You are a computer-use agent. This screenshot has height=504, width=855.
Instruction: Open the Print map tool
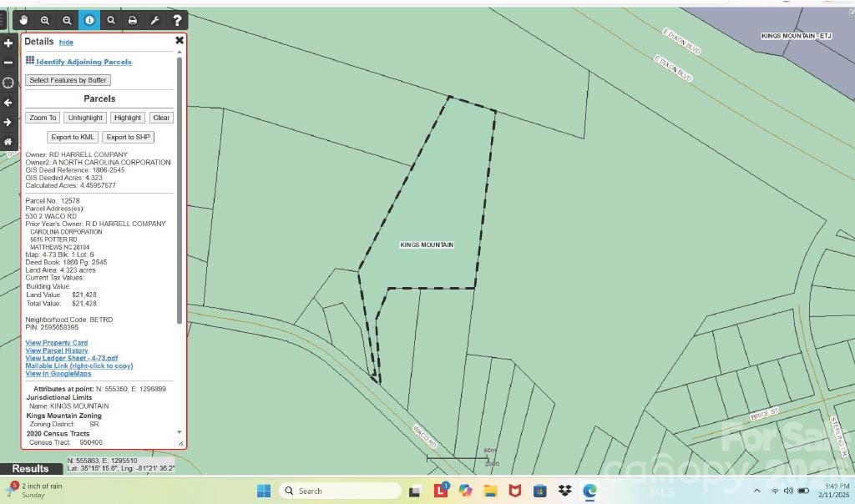(132, 20)
